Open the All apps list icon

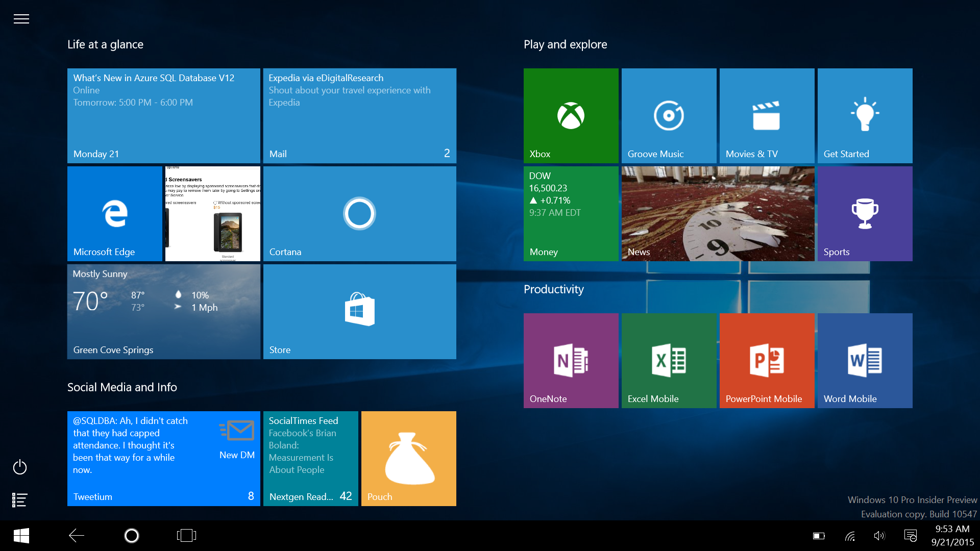coord(20,500)
